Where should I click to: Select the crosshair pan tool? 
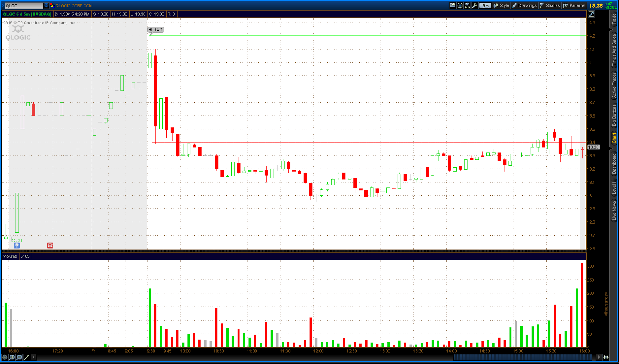click(5, 357)
